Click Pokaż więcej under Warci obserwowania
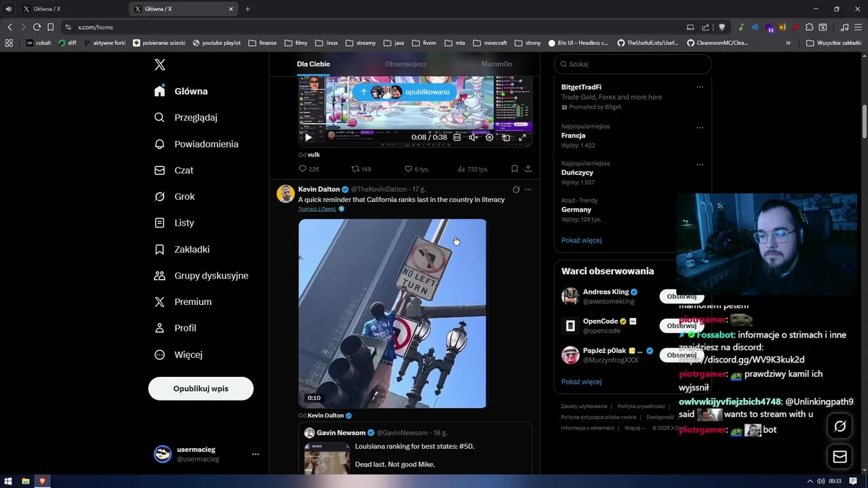Image resolution: width=868 pixels, height=488 pixels. click(x=581, y=382)
